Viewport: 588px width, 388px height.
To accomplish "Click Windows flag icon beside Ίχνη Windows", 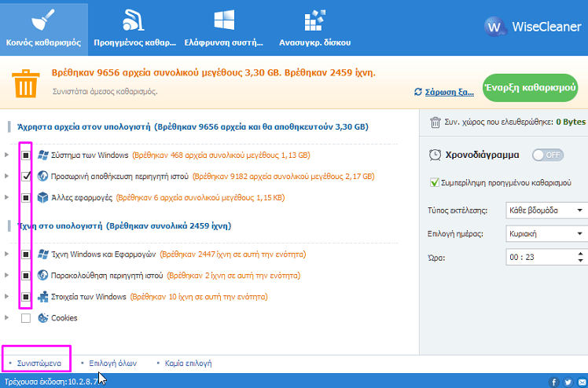I will (x=43, y=254).
